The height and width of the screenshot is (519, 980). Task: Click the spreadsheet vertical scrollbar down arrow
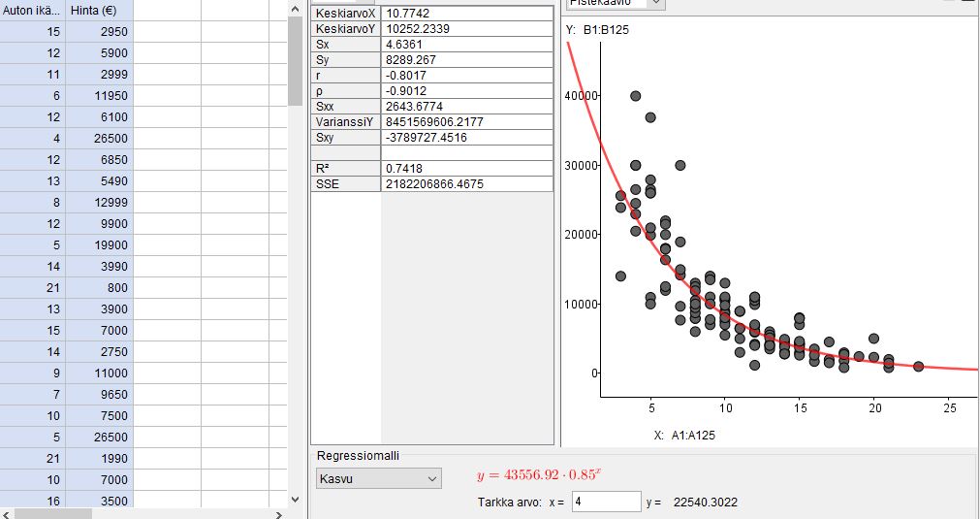[x=296, y=499]
